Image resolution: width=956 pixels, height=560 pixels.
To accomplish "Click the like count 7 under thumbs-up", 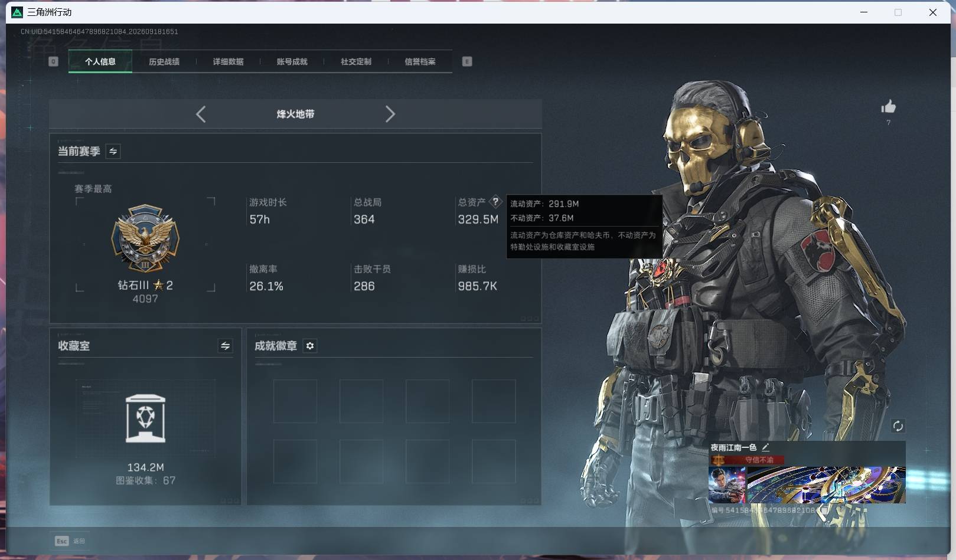I will (888, 123).
